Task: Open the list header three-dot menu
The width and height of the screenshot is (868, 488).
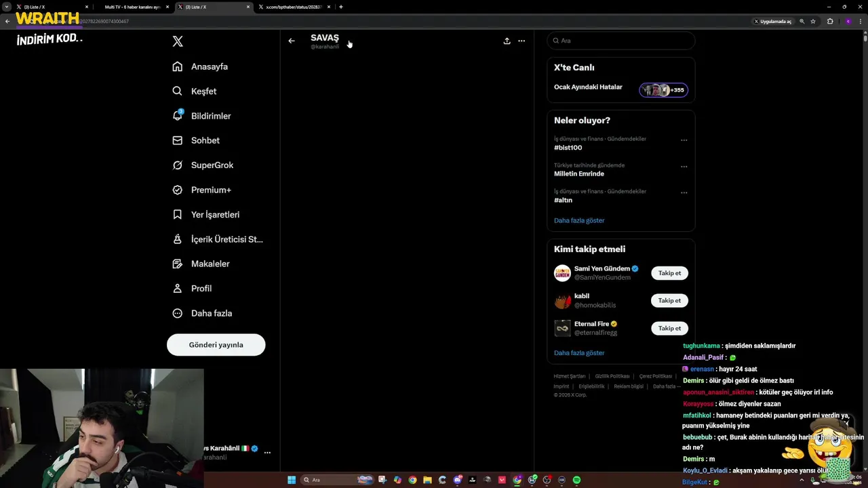Action: [521, 41]
